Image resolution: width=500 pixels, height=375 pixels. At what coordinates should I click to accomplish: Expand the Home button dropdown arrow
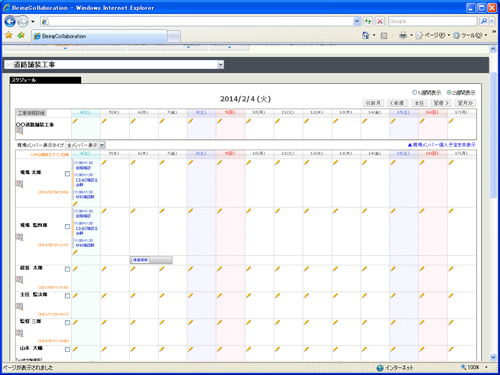point(374,35)
